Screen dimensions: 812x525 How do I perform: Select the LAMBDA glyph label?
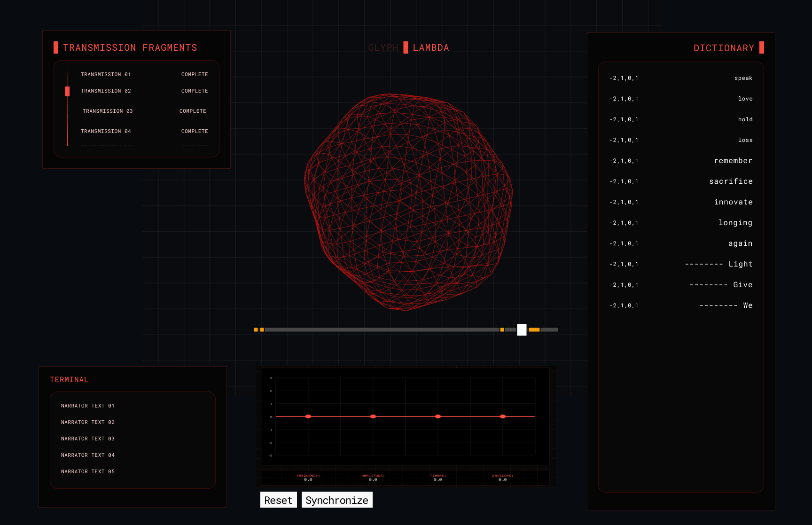(431, 48)
